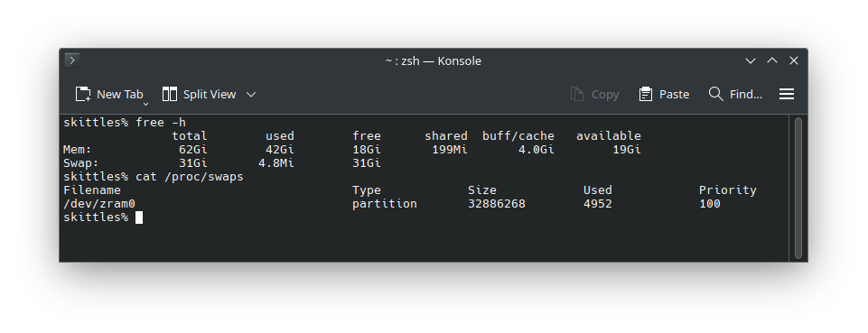Open the New Tab dropdown arrow
Image resolution: width=868 pixels, height=333 pixels.
[x=145, y=104]
